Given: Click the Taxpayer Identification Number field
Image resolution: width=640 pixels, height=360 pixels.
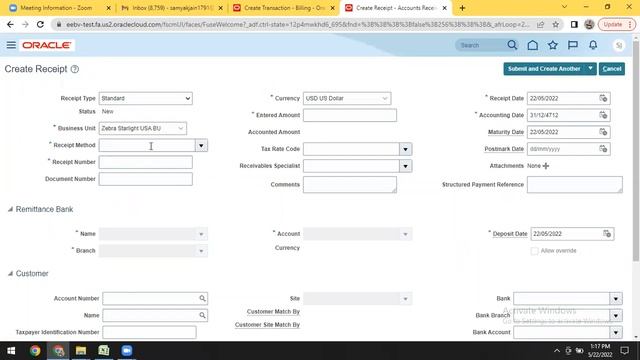Looking at the screenshot, I should [149, 332].
